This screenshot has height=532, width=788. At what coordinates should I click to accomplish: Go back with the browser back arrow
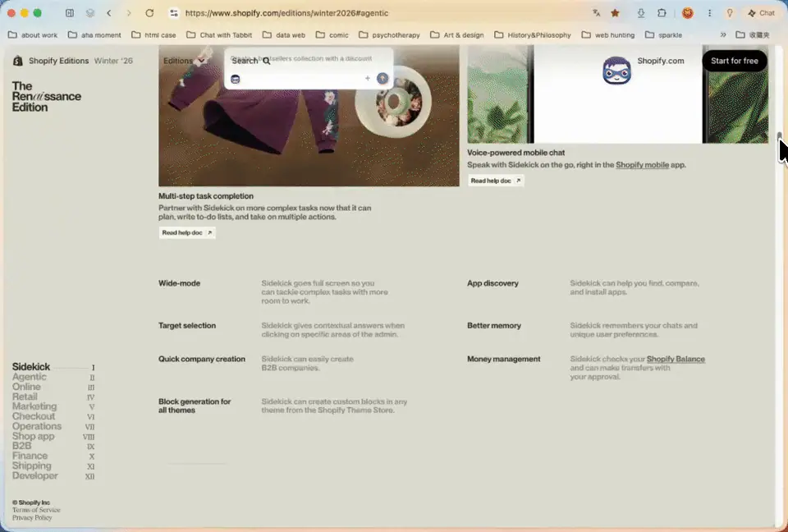point(109,13)
